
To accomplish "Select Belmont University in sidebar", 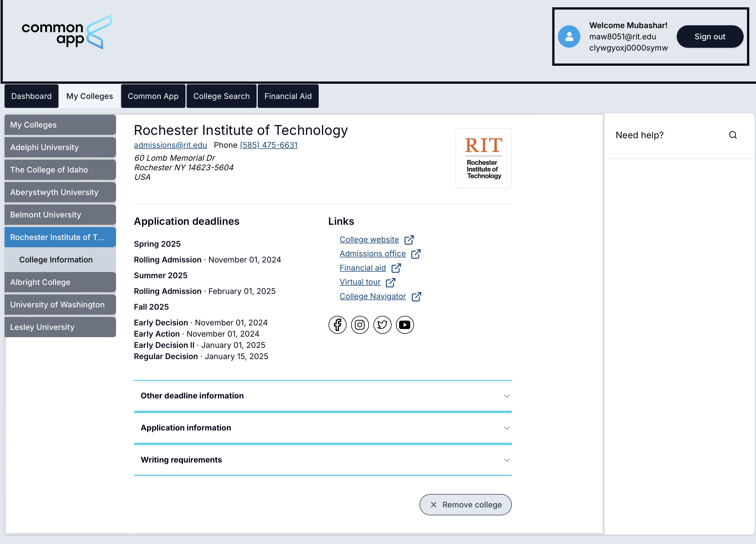I will point(60,215).
